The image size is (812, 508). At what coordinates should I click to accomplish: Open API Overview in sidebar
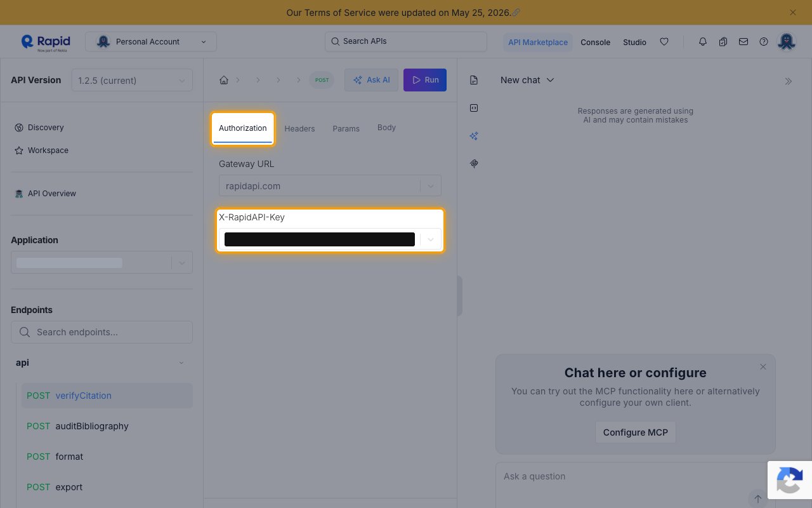pos(45,194)
